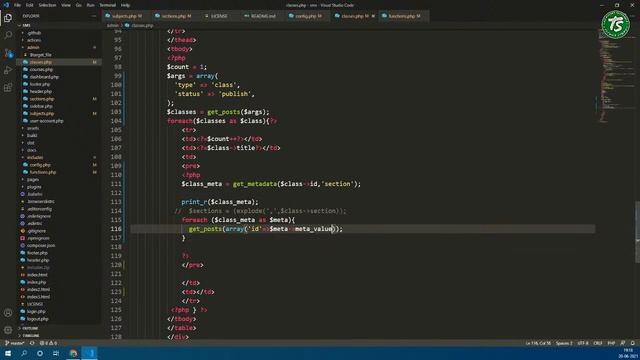Image resolution: width=640 pixels, height=360 pixels.
Task: Change end of line sequence CRLF
Action: click(598, 343)
